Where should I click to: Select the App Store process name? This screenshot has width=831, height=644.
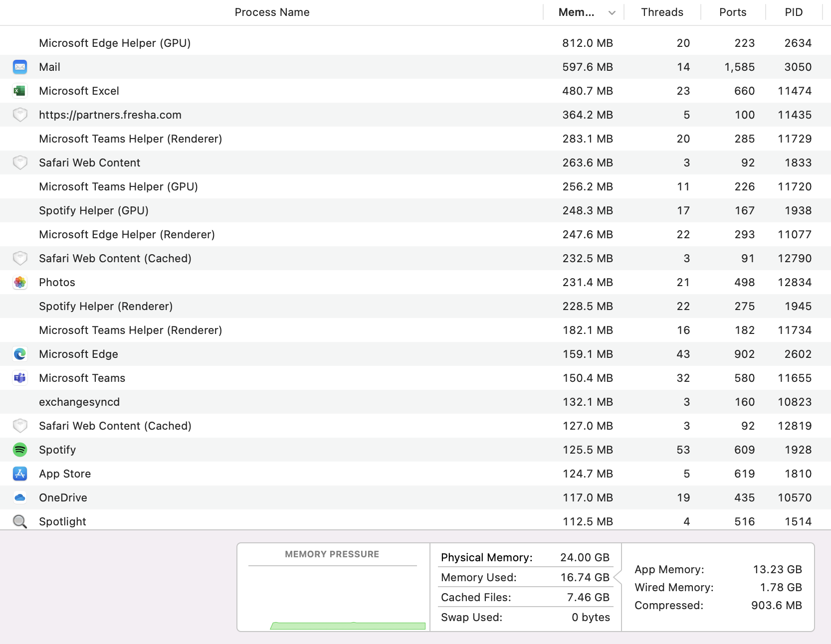click(x=65, y=474)
